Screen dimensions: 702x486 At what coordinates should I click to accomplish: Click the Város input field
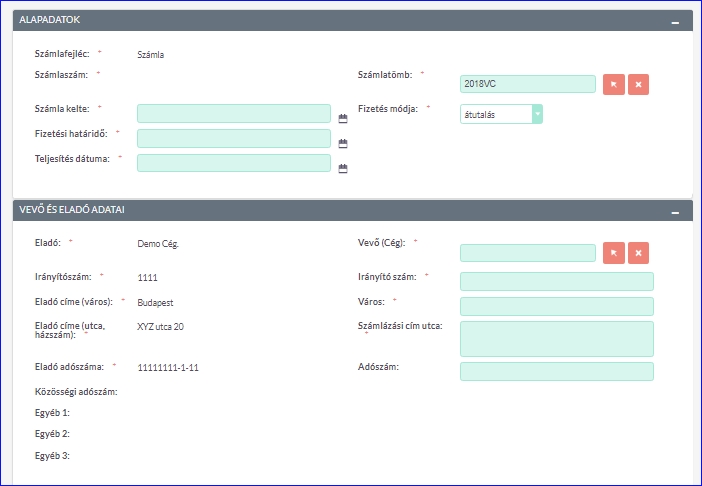tap(556, 306)
